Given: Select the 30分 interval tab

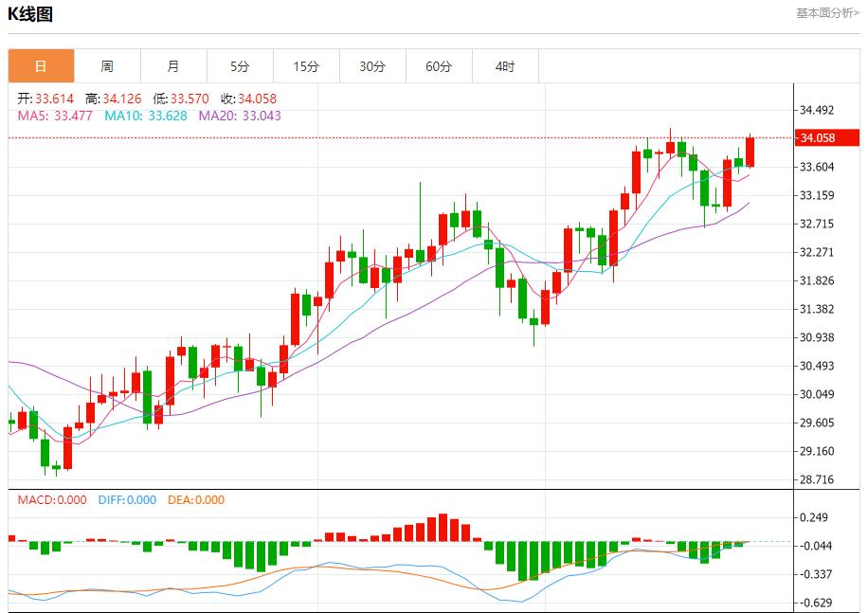Looking at the screenshot, I should (x=372, y=66).
